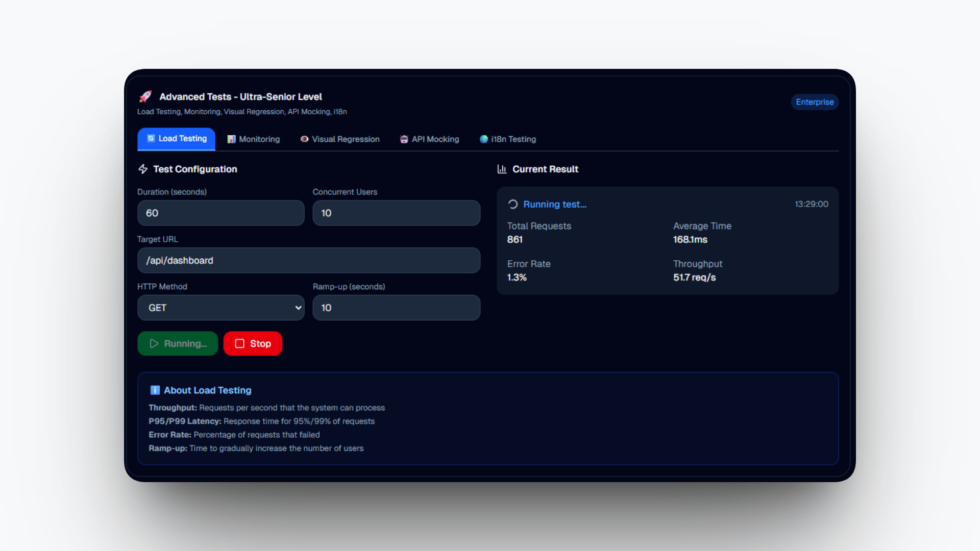980x551 pixels.
Task: Click the robot icon on API Mocking
Action: (x=404, y=139)
